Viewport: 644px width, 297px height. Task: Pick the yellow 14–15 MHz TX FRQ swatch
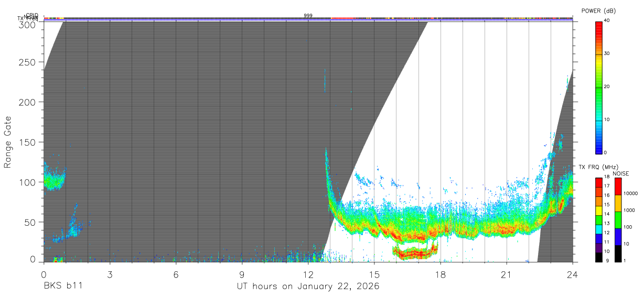point(599,211)
